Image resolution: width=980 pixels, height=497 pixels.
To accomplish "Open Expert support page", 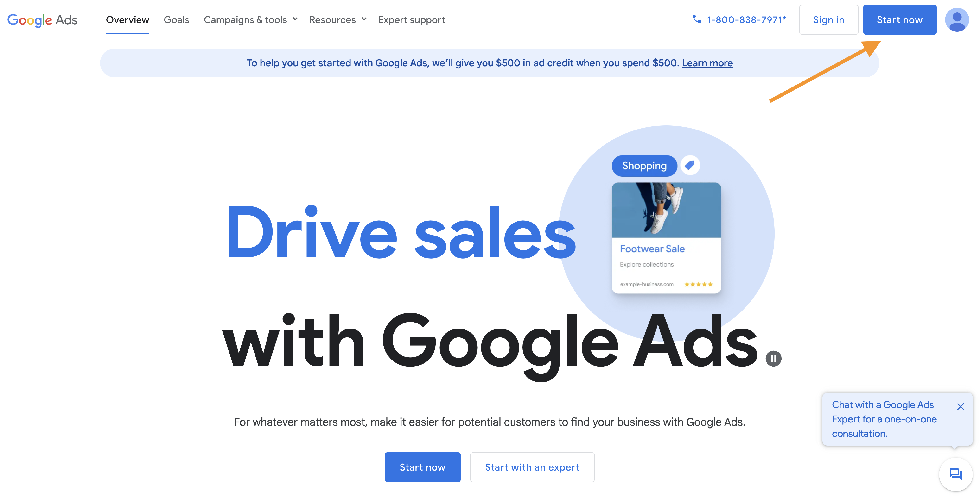I will point(411,20).
